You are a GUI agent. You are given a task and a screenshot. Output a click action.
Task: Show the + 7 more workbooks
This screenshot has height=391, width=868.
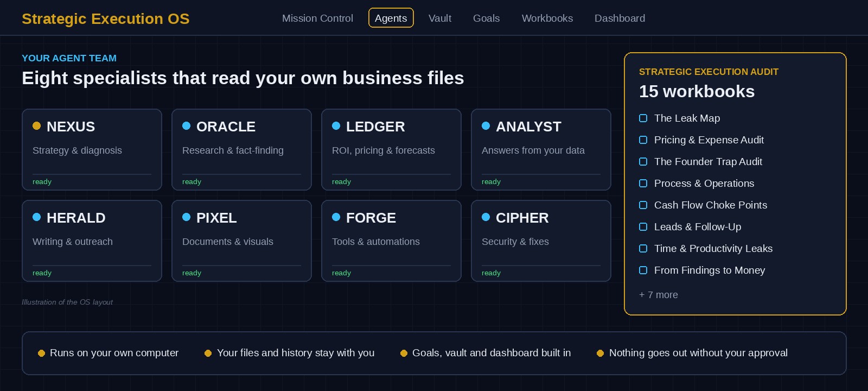coord(659,295)
